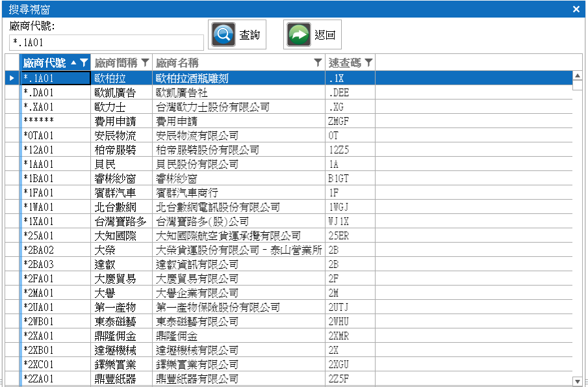Select cell *2XB01
588x387 pixels.
55,349
